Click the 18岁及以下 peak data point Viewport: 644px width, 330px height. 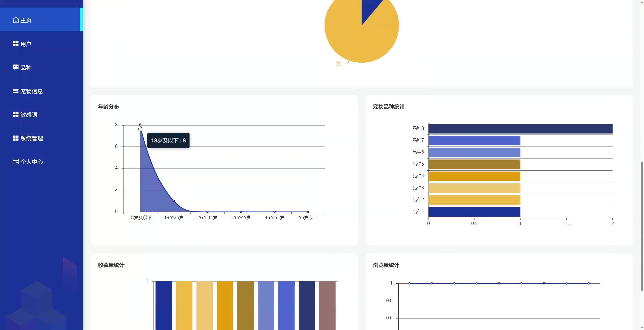140,125
